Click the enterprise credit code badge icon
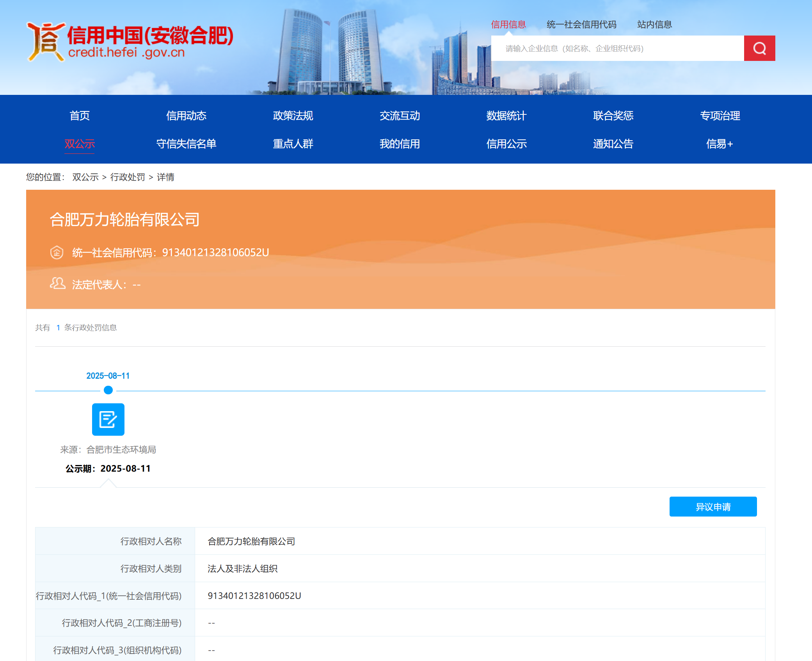Screen dimensions: 812x661 click(57, 252)
